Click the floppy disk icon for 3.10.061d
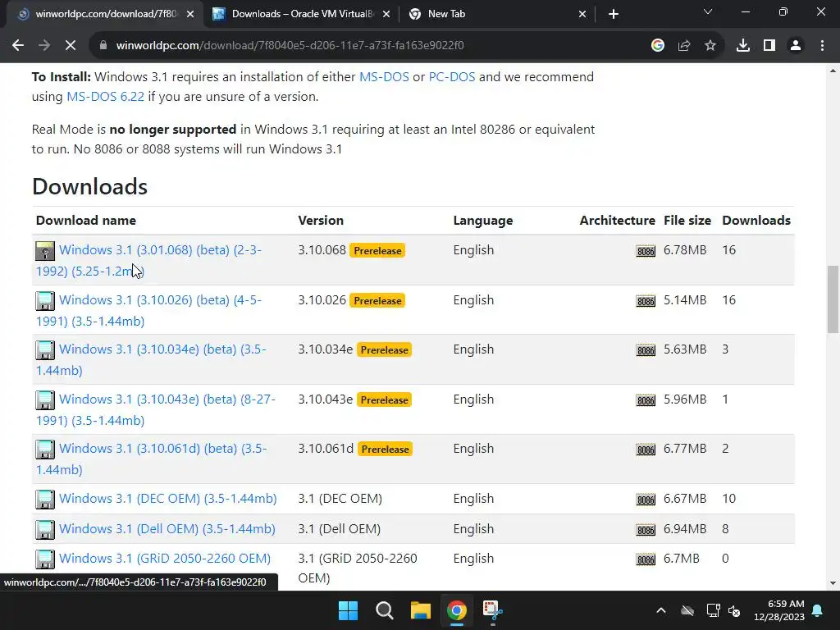 tap(45, 450)
